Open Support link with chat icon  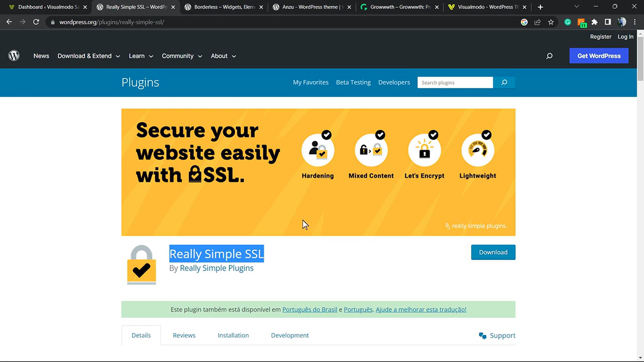click(x=497, y=336)
